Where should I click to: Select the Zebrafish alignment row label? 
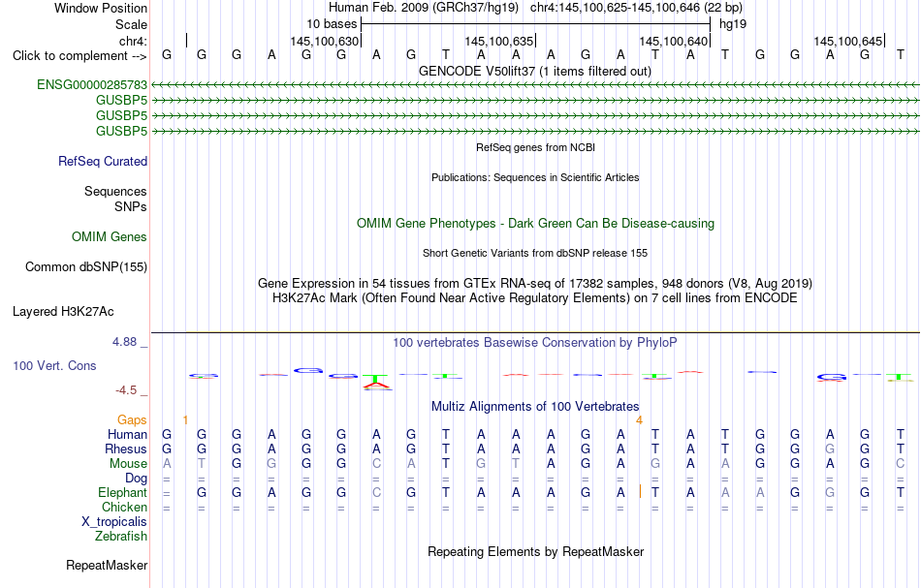coord(121,537)
